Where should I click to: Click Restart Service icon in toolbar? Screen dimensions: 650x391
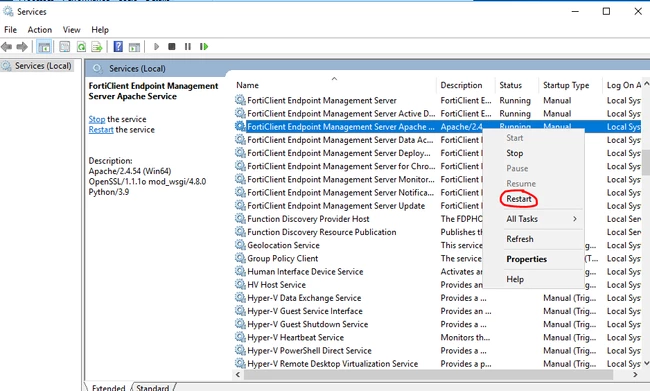tap(204, 46)
